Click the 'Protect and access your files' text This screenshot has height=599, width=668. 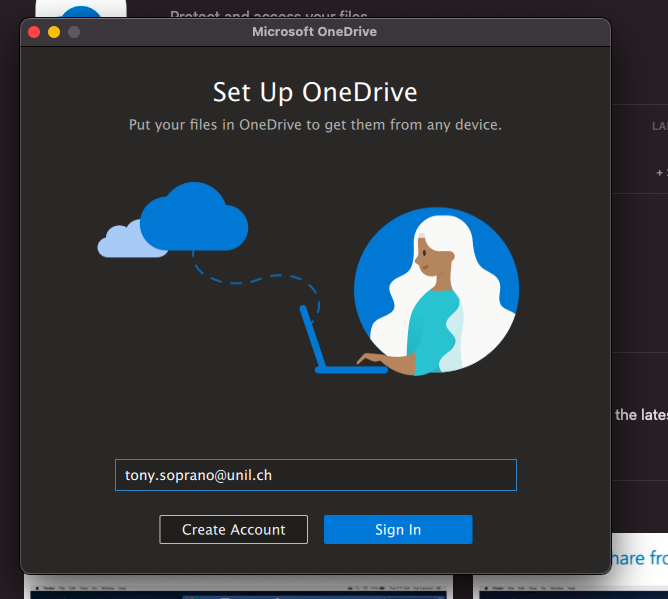point(268,14)
